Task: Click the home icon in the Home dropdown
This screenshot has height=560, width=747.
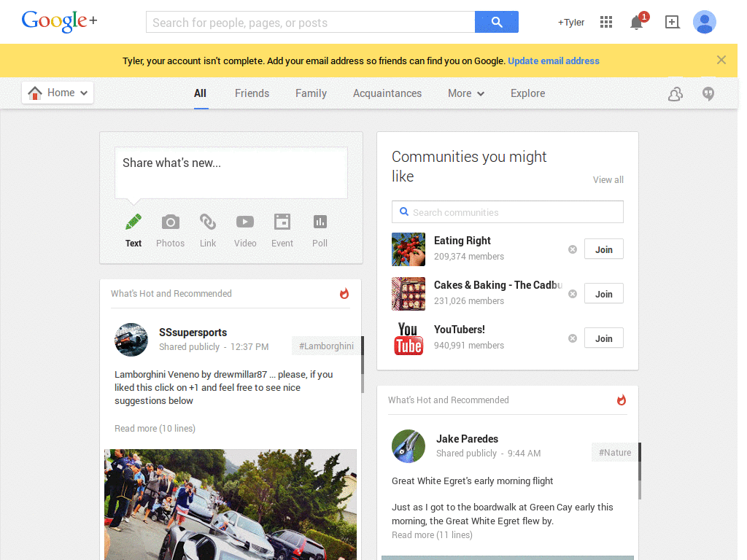Action: 35,93
